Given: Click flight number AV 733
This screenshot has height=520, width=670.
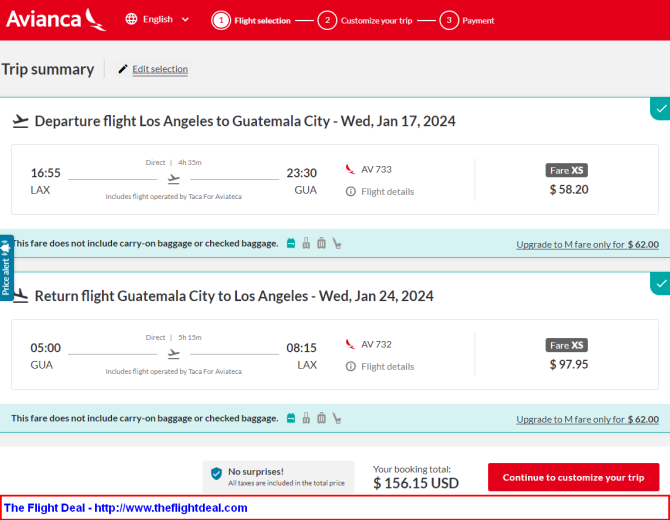Looking at the screenshot, I should click(x=376, y=169).
